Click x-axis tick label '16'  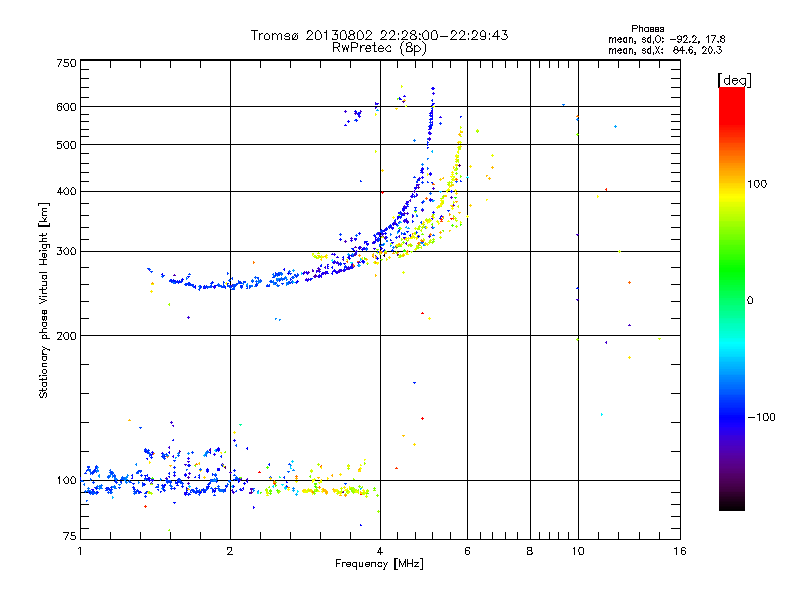(x=680, y=551)
